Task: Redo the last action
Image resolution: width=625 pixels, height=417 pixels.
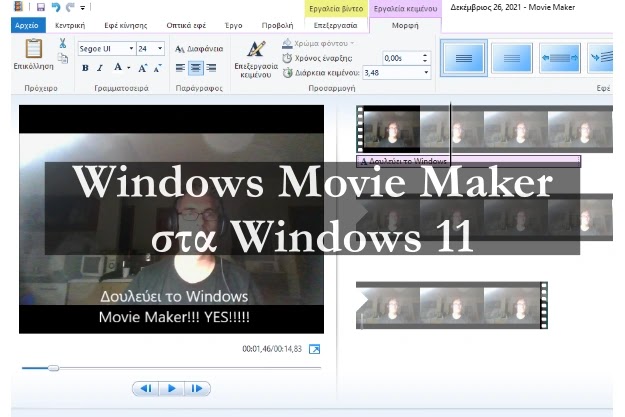Action: pos(70,7)
